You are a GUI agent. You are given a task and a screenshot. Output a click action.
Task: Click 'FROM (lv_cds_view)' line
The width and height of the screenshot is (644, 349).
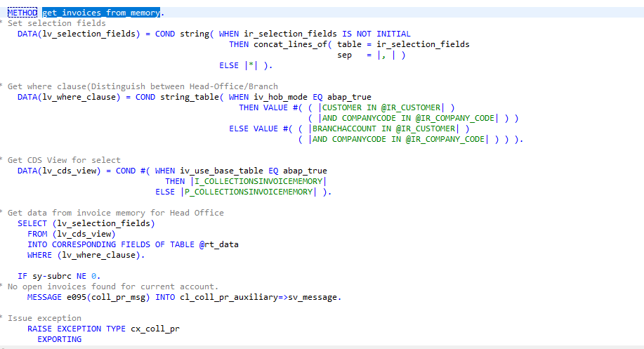coord(72,234)
